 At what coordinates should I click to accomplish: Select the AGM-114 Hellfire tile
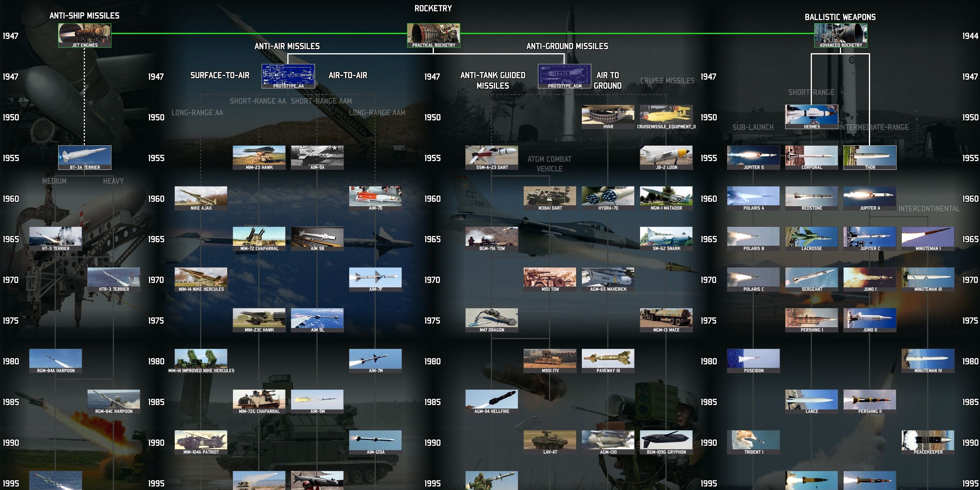(x=491, y=401)
